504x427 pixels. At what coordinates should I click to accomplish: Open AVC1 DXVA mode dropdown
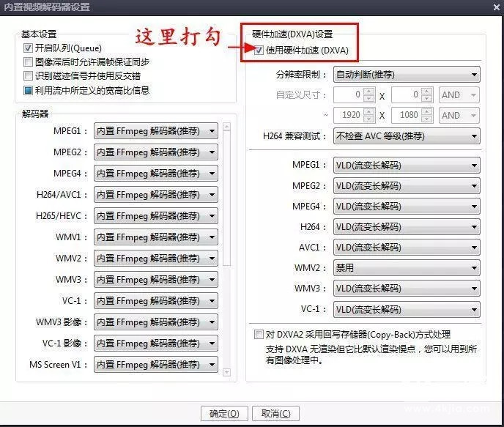407,248
